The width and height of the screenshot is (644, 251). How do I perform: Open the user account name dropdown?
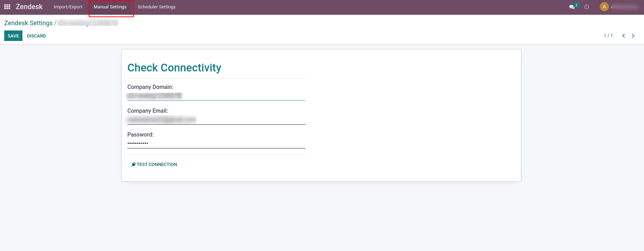point(624,7)
